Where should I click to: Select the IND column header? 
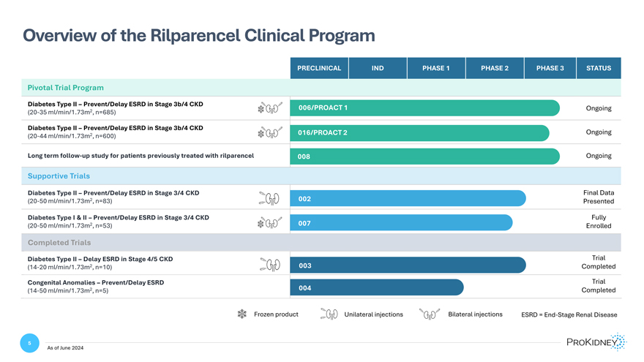click(x=378, y=68)
